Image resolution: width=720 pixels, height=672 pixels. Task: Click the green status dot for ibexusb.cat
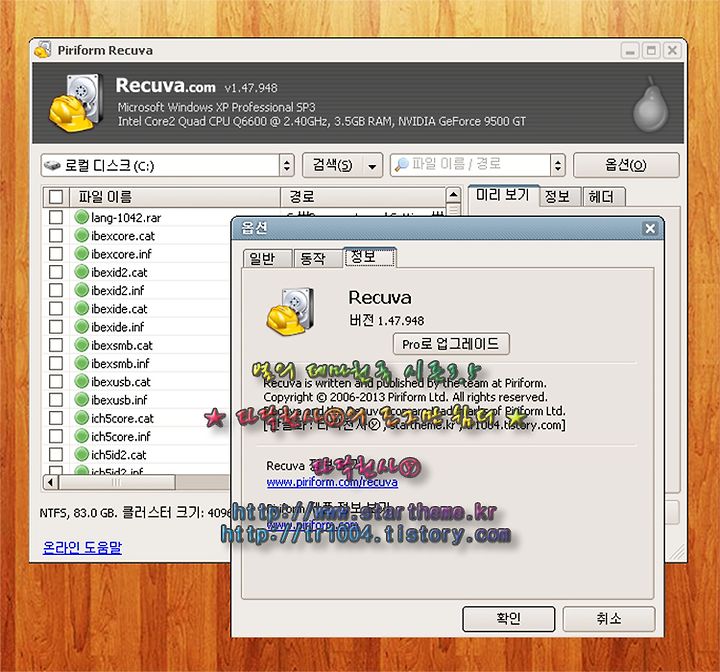(x=81, y=381)
